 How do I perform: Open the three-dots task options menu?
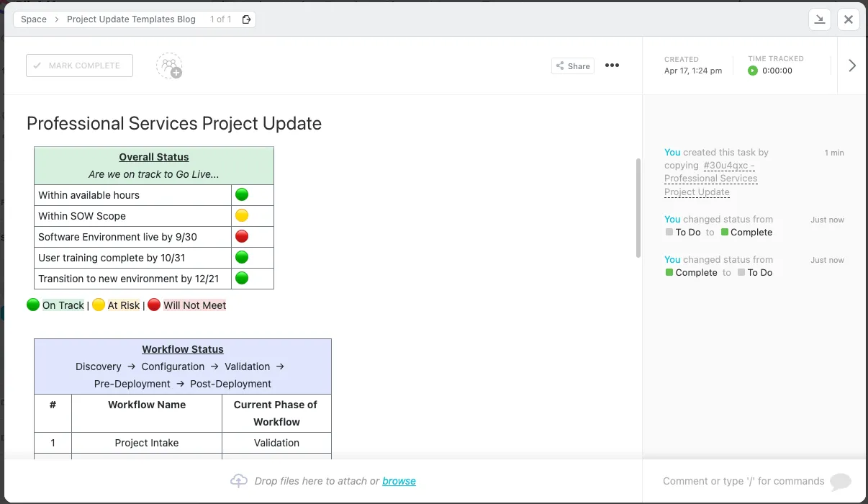tap(612, 66)
